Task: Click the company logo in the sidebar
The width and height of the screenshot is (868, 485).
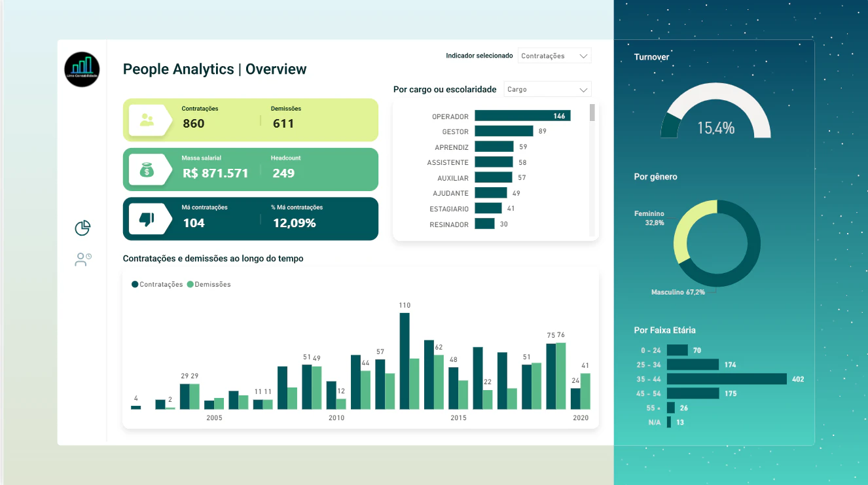Action: coord(82,69)
